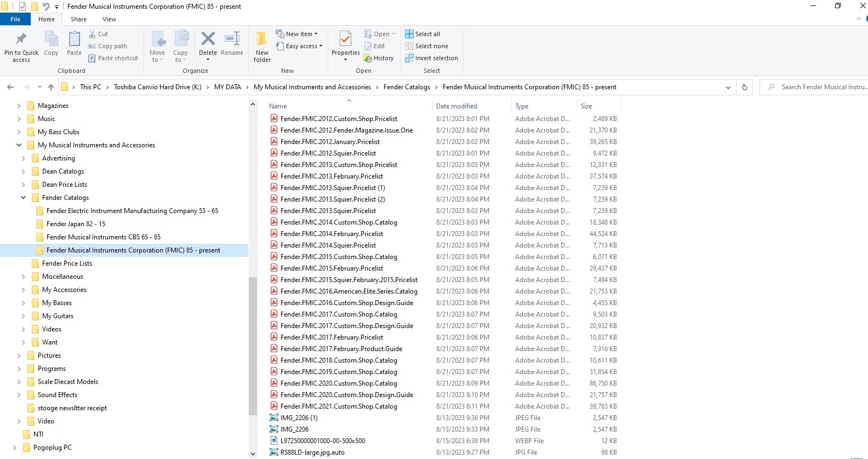Select the RS88LD-large.jpg.auto file
Viewport: 868px width, 459px height.
point(312,452)
